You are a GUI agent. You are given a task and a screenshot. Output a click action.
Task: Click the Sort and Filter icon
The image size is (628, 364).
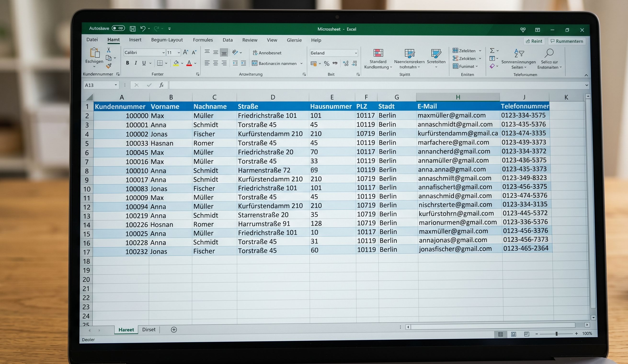(519, 53)
